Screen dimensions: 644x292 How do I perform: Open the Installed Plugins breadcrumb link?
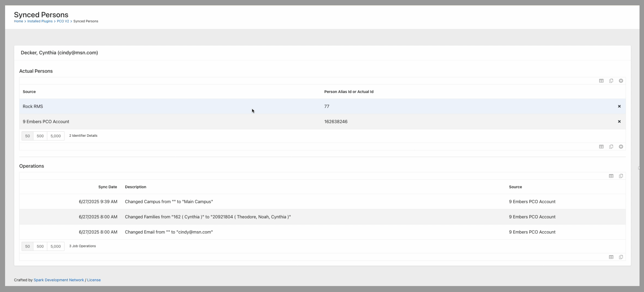(x=40, y=21)
